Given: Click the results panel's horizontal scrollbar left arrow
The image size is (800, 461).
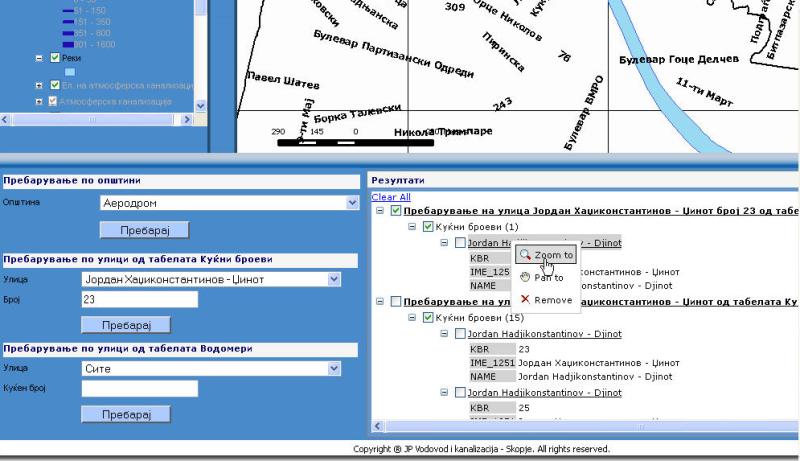Looking at the screenshot, I should click(x=378, y=426).
